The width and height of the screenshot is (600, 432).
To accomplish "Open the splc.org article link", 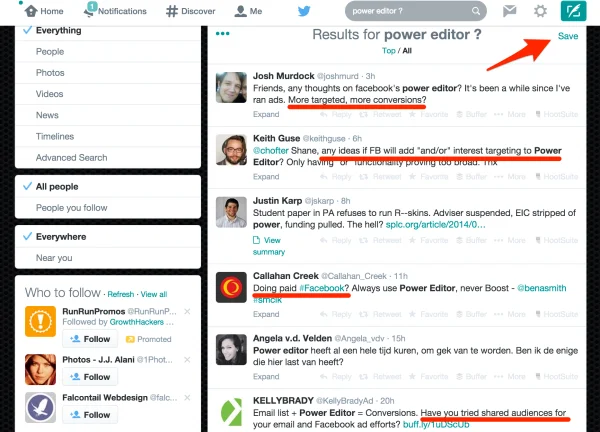I will point(435,225).
